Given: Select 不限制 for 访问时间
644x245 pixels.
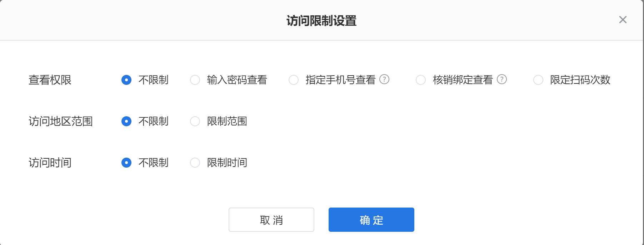Looking at the screenshot, I should [x=126, y=163].
